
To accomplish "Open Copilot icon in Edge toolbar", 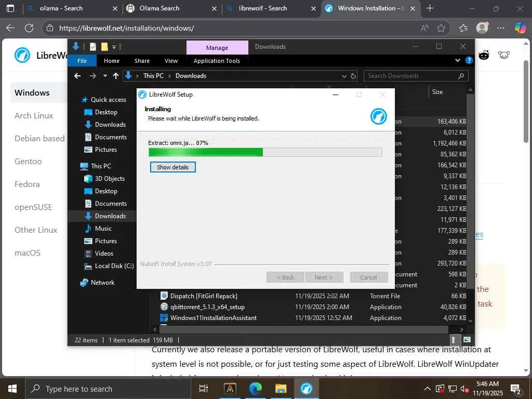I will tap(520, 28).
